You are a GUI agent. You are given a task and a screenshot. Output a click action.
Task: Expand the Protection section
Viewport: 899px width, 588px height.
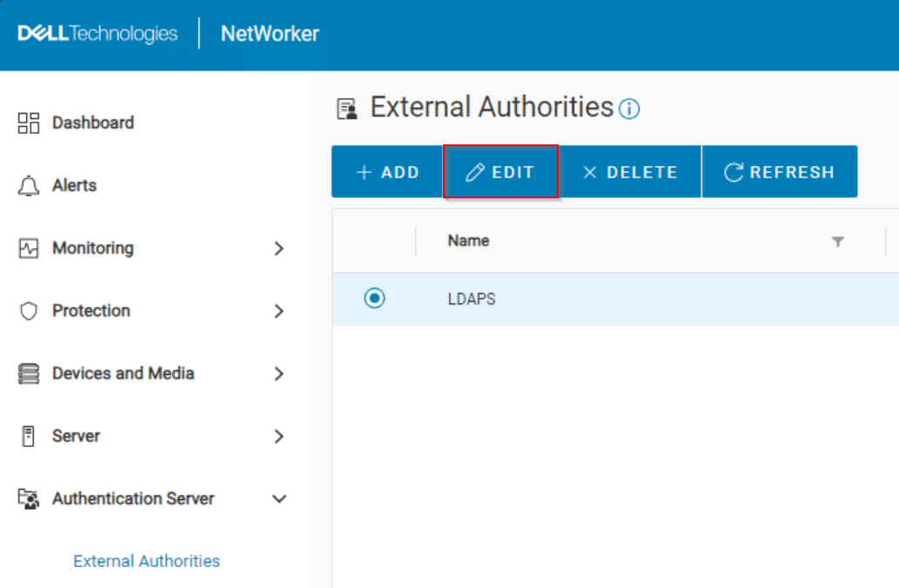279,311
